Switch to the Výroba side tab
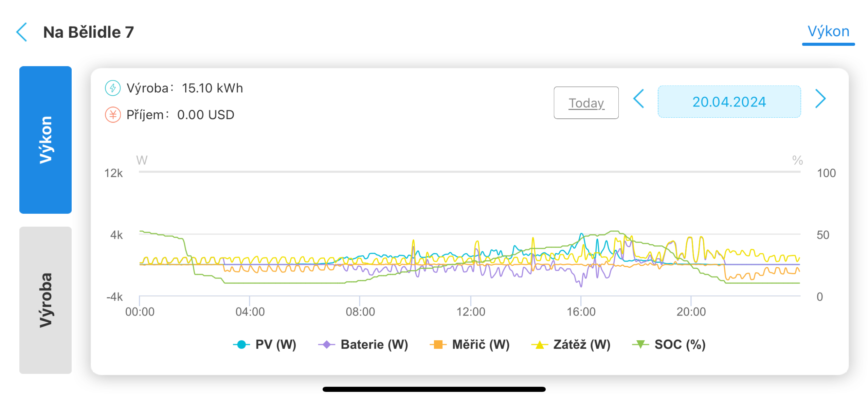Screen dimensions: 868x400 pyautogui.click(x=46, y=300)
